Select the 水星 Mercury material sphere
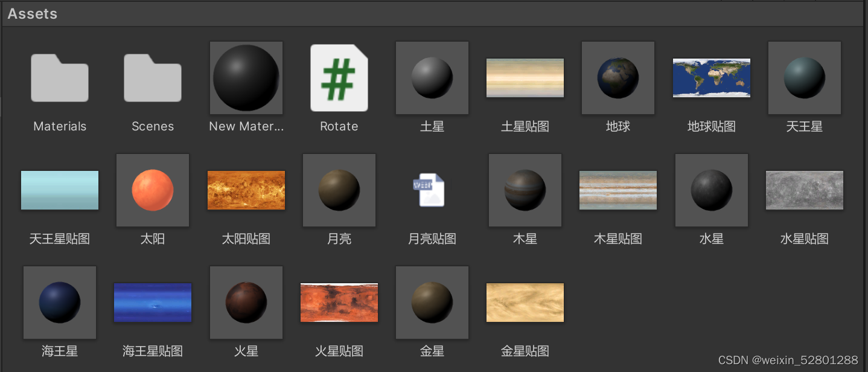 (711, 190)
